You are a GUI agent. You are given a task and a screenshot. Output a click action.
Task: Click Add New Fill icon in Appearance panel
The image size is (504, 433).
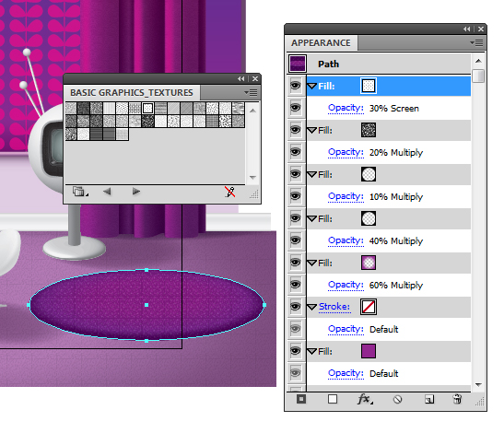point(333,399)
